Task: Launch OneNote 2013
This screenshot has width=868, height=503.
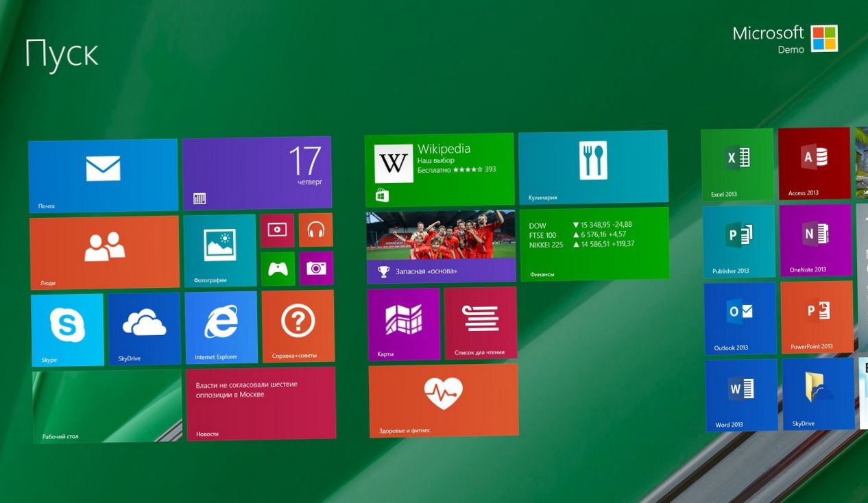Action: click(815, 240)
